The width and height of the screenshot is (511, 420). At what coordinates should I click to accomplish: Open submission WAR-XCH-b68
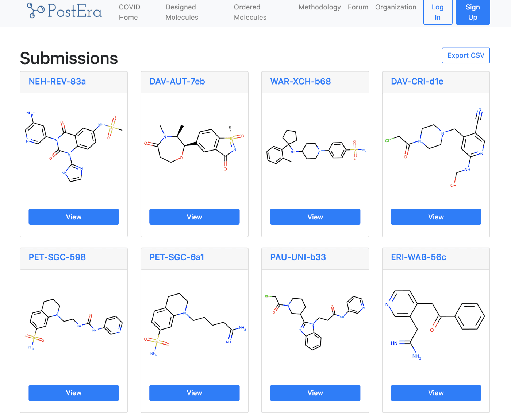[x=300, y=82]
